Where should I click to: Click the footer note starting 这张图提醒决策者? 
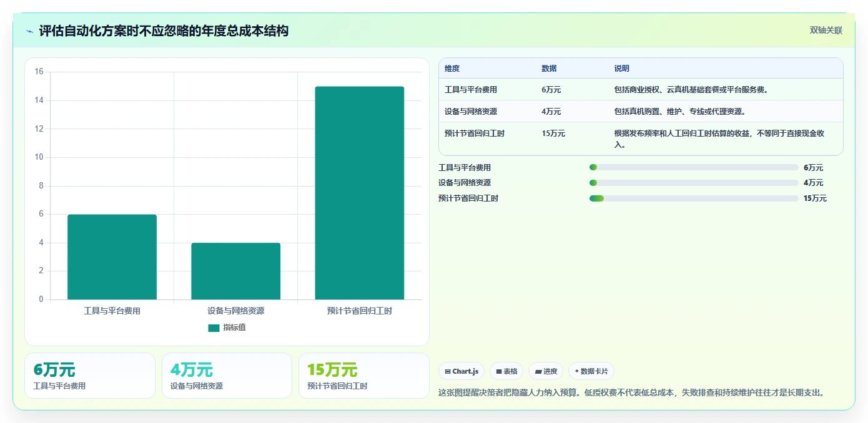coord(632,393)
